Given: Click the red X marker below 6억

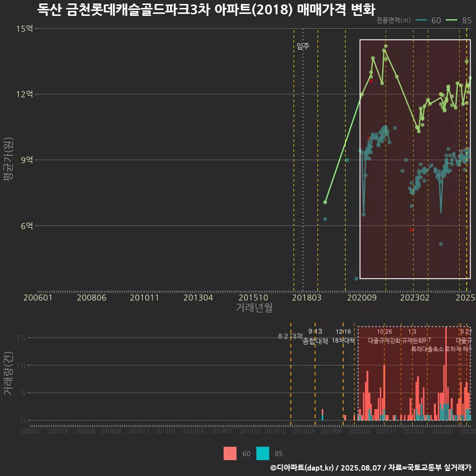Looking at the screenshot, I should 412,230.
